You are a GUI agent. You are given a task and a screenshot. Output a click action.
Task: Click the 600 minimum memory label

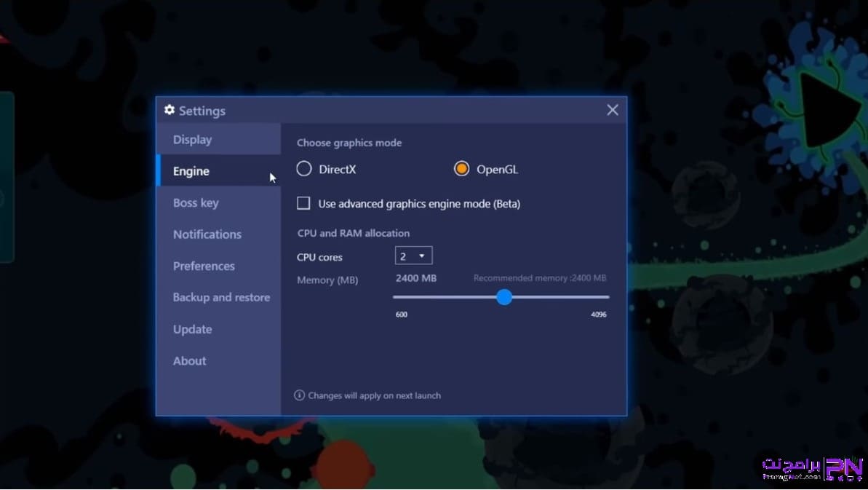click(402, 315)
